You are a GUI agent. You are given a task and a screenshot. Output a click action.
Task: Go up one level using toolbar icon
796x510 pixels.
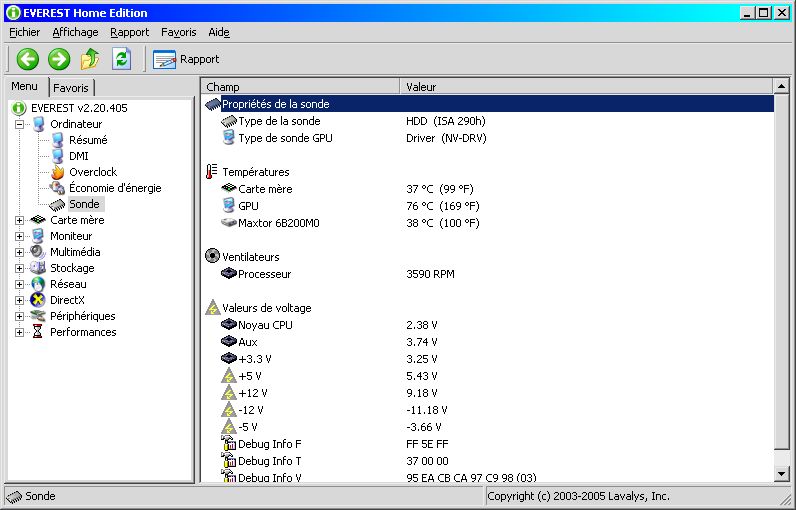coord(90,59)
